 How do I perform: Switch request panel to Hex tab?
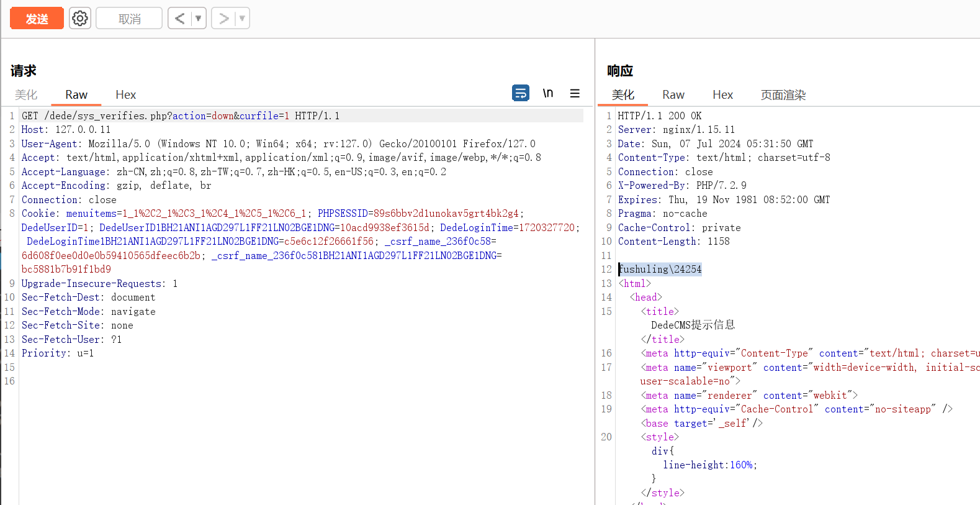point(126,94)
